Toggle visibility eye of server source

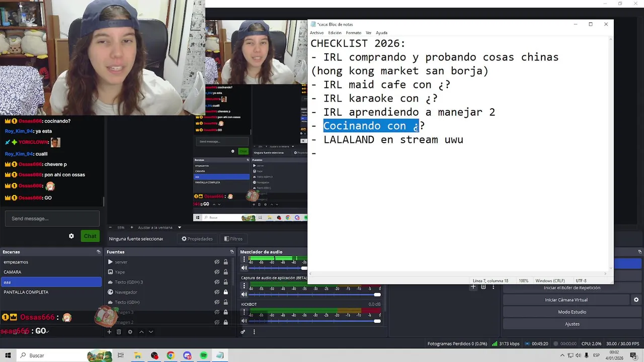(x=217, y=262)
